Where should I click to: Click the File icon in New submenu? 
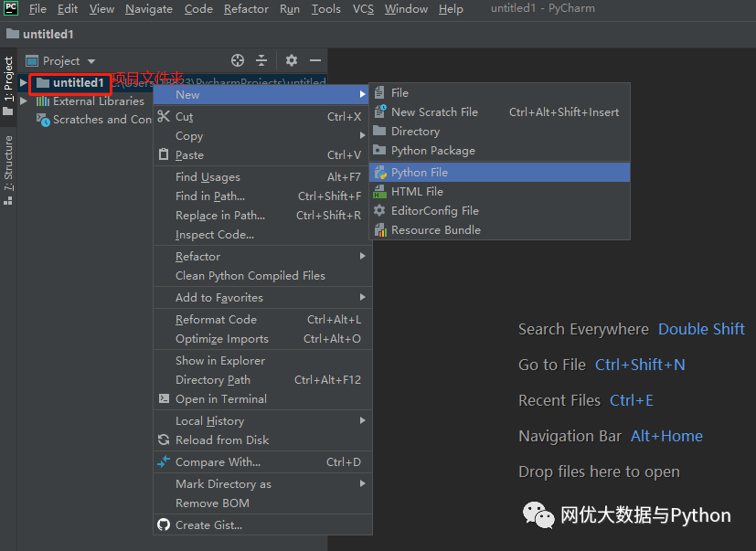click(380, 92)
